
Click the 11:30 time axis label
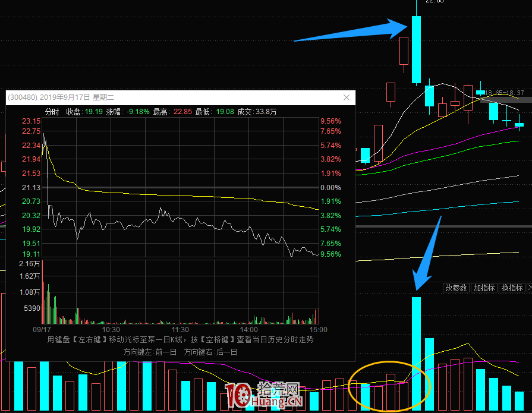point(180,330)
